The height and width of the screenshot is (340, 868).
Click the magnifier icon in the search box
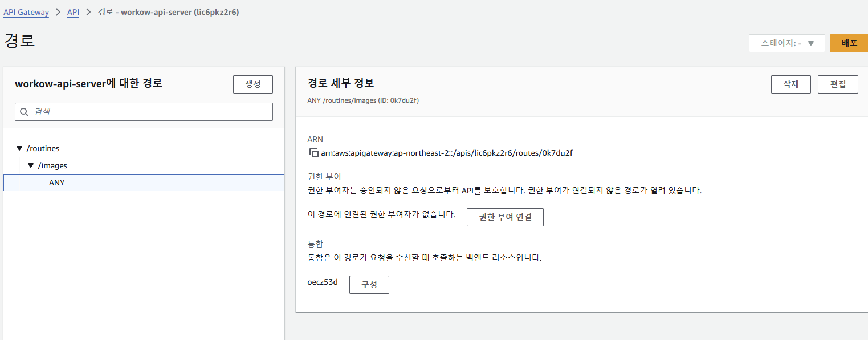tap(25, 112)
